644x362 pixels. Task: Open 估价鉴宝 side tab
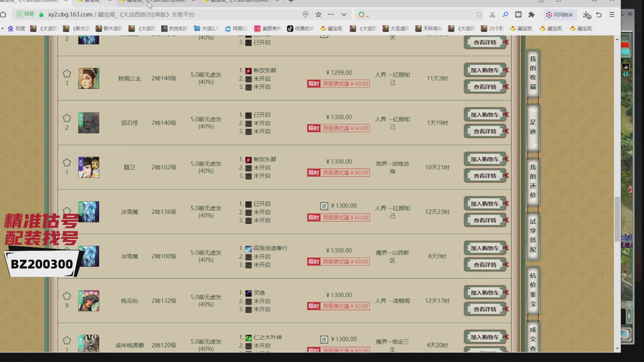click(533, 290)
